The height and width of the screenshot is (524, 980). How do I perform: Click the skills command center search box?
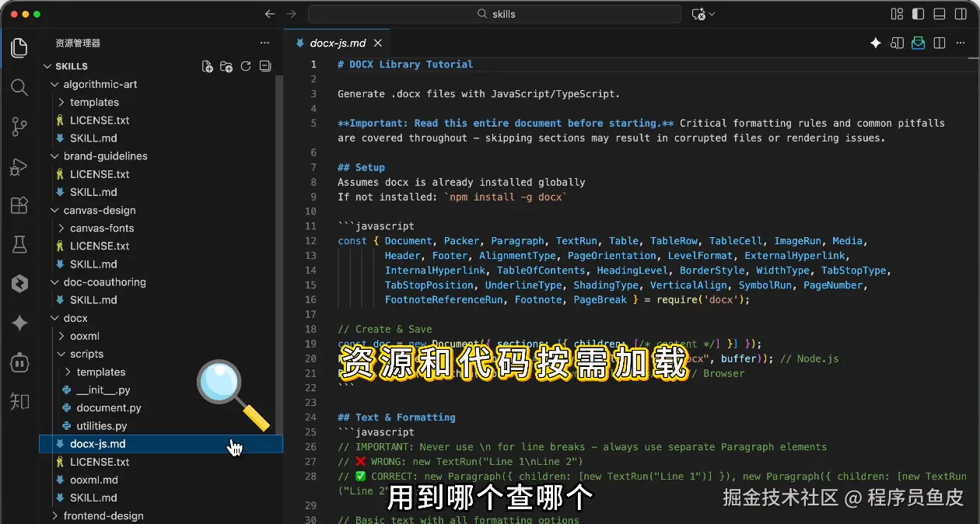(493, 14)
